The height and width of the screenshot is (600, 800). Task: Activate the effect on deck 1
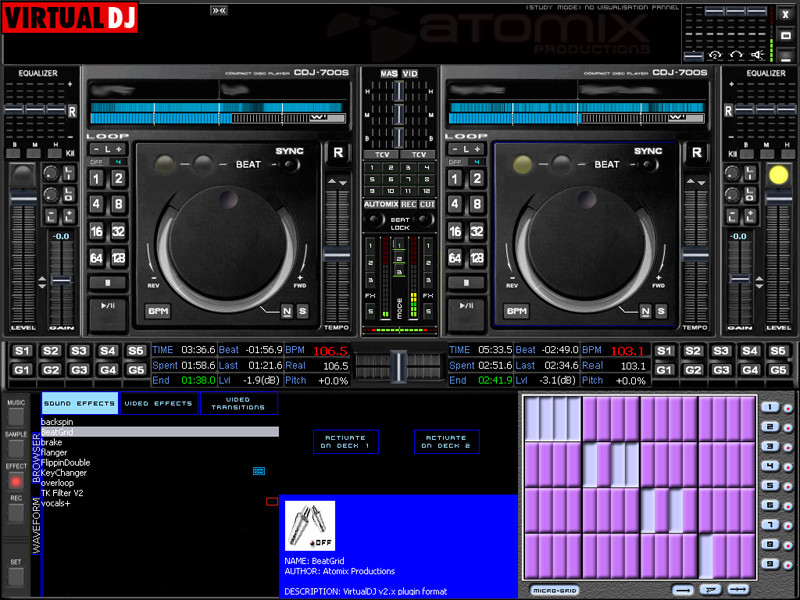[x=345, y=442]
